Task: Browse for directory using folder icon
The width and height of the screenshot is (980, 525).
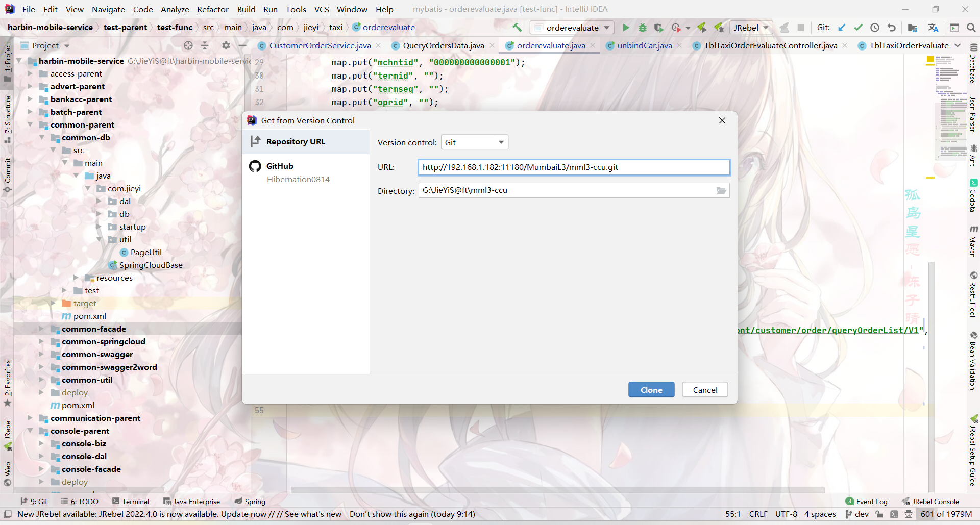Action: [x=721, y=191]
